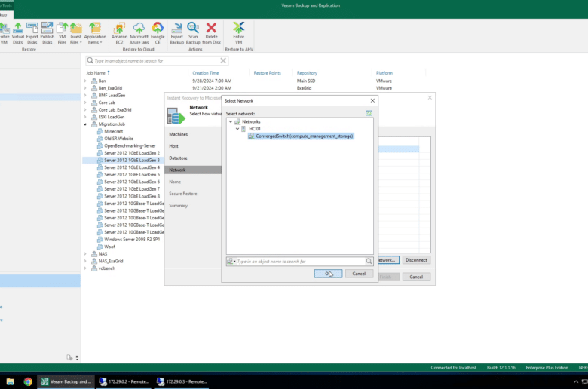Select Windows Server 2008 R2 SP1
588x389 pixels.
[x=132, y=239]
